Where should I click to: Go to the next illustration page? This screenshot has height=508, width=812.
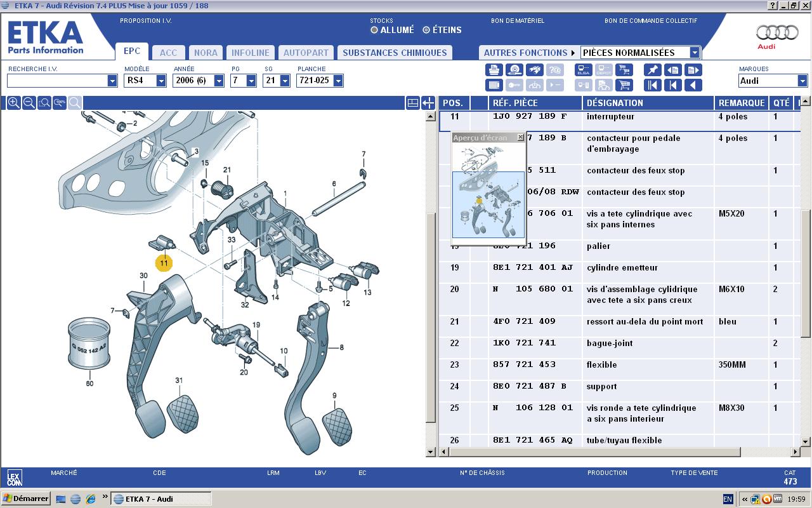click(x=693, y=70)
